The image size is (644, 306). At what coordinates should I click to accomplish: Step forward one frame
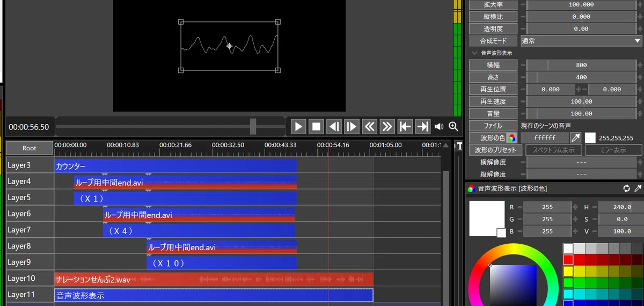tap(352, 127)
